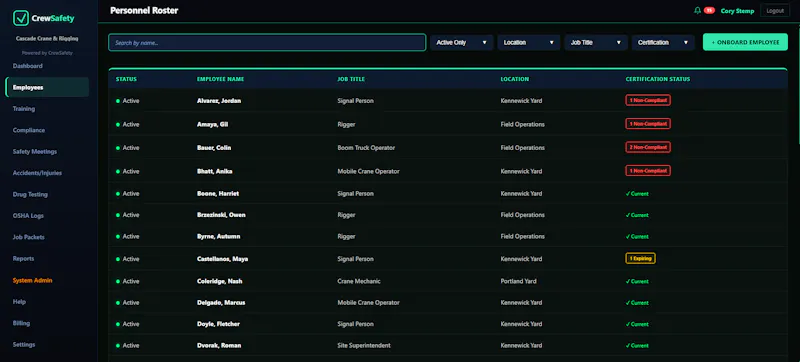800x362 pixels.
Task: Sort by the Job Title column header
Action: pos(351,79)
